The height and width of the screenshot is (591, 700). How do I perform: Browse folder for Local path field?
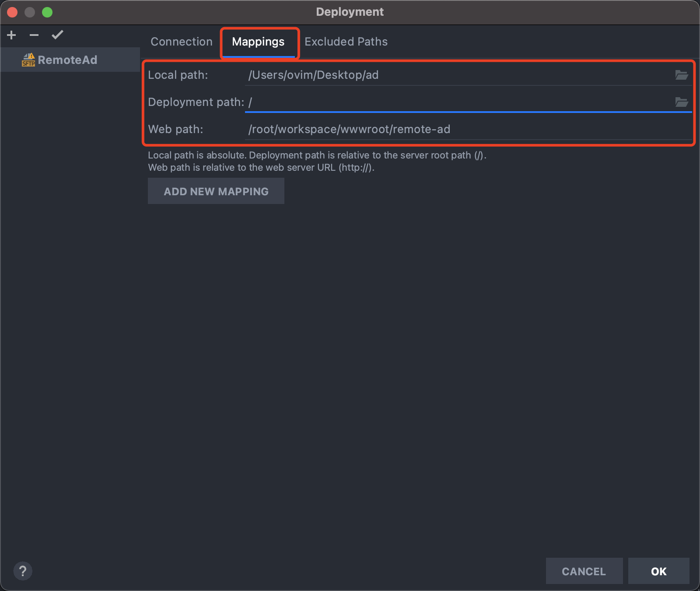681,75
